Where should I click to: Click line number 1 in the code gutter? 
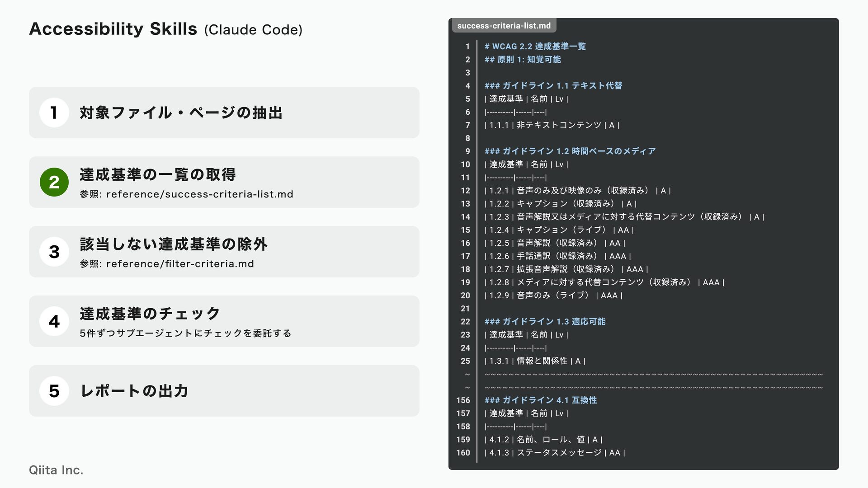[467, 47]
